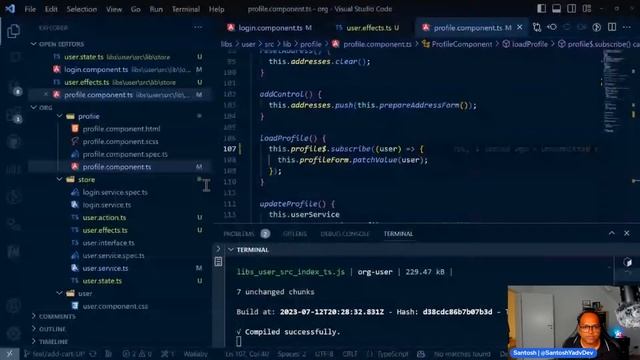Open the View menu
The image size is (640, 360).
[x=114, y=9]
